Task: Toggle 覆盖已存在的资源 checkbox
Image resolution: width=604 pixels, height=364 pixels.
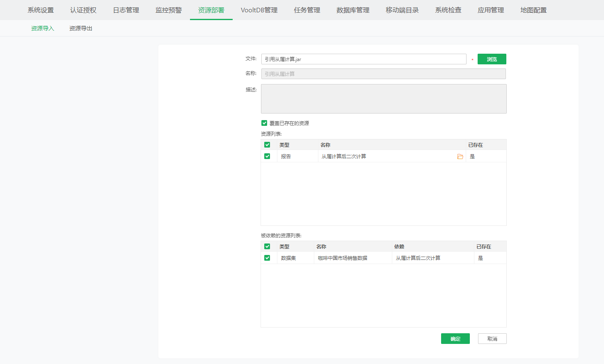Action: (264, 123)
